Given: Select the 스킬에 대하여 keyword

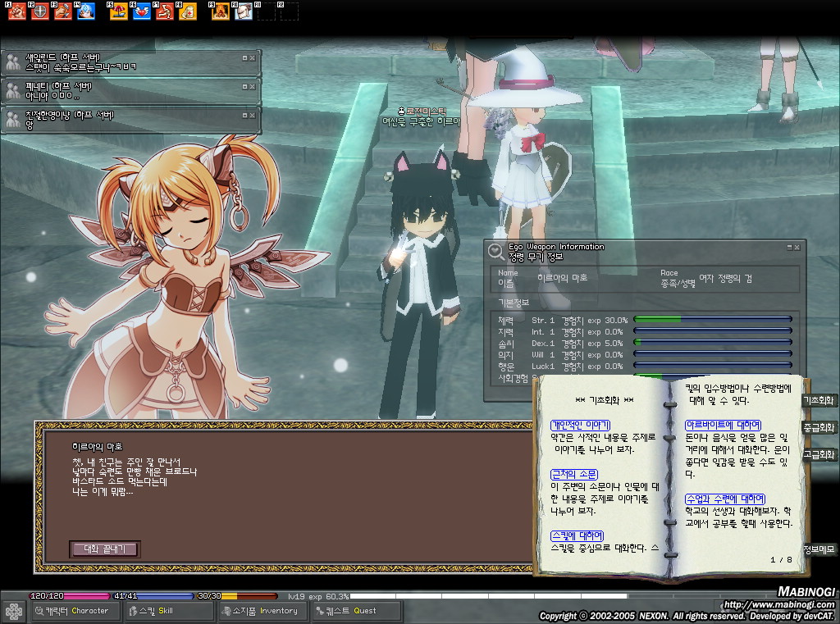Looking at the screenshot, I should 577,536.
